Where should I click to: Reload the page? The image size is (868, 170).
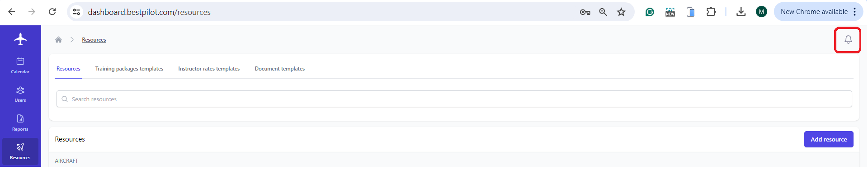[x=52, y=12]
